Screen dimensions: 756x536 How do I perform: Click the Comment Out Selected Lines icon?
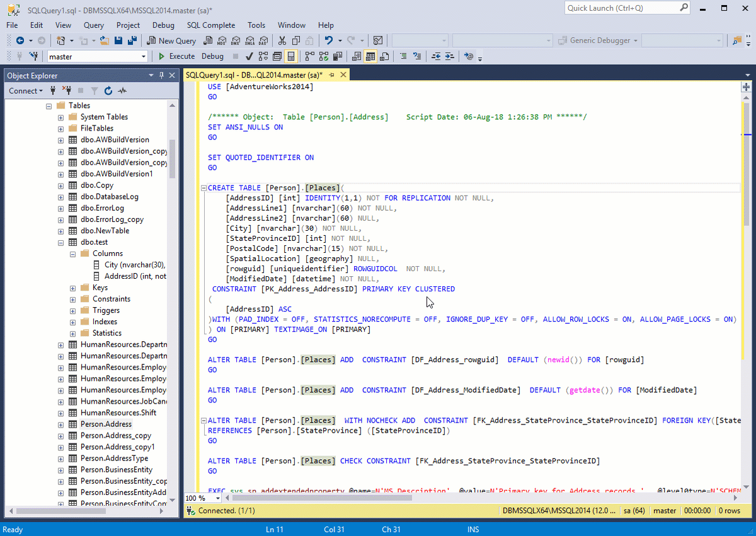pyautogui.click(x=403, y=56)
